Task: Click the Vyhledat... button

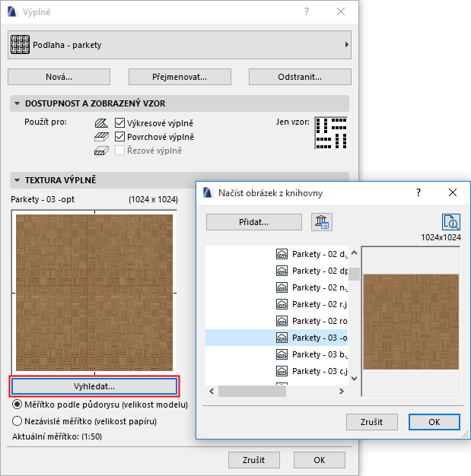Action: 94,386
